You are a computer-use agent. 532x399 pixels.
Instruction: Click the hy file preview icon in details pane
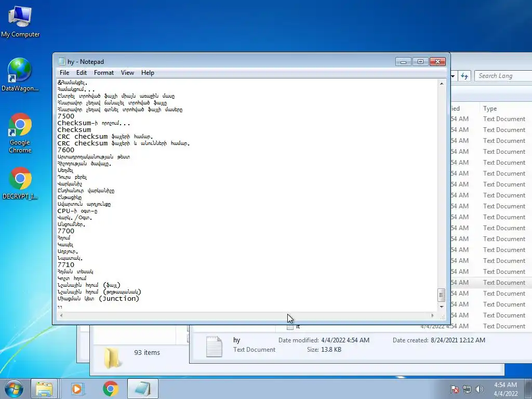[x=214, y=347]
